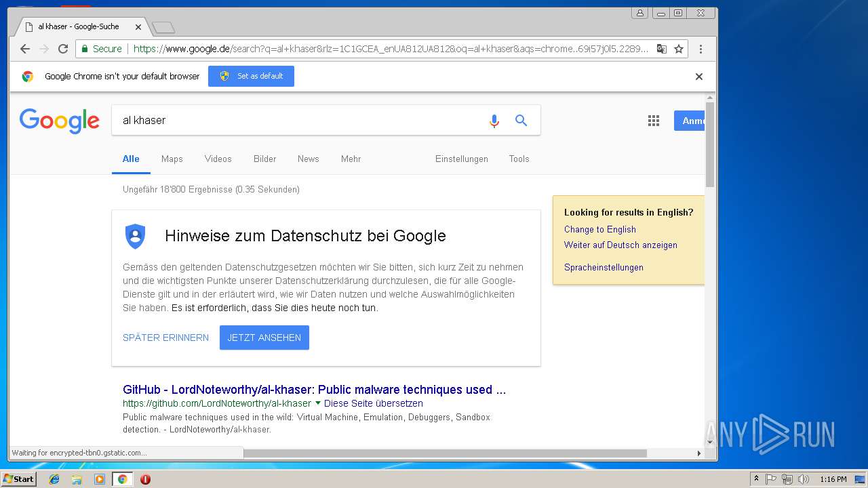Click the Set as default button
868x488 pixels.
[251, 76]
